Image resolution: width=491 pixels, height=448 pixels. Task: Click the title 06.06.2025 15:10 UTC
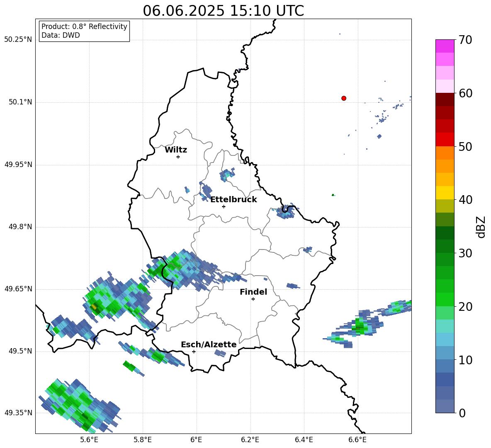click(x=223, y=11)
